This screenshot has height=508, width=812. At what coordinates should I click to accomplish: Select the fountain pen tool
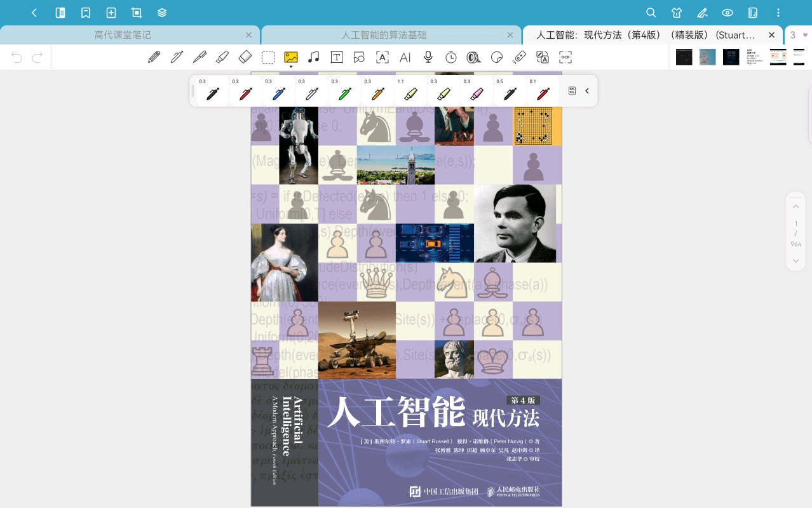pos(200,57)
